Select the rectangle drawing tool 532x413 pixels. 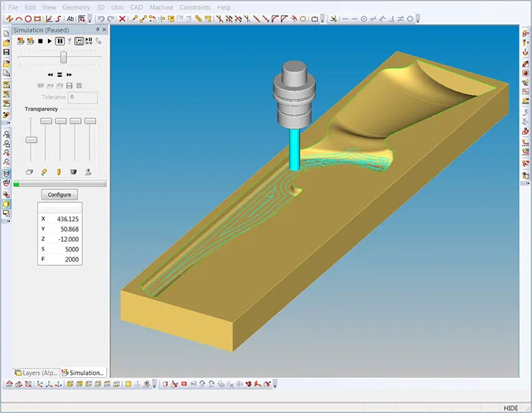[x=37, y=19]
